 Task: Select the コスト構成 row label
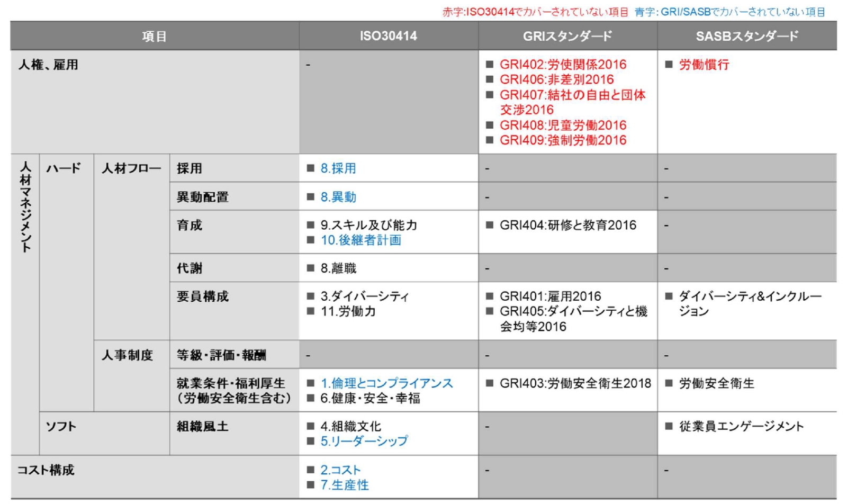click(x=46, y=470)
